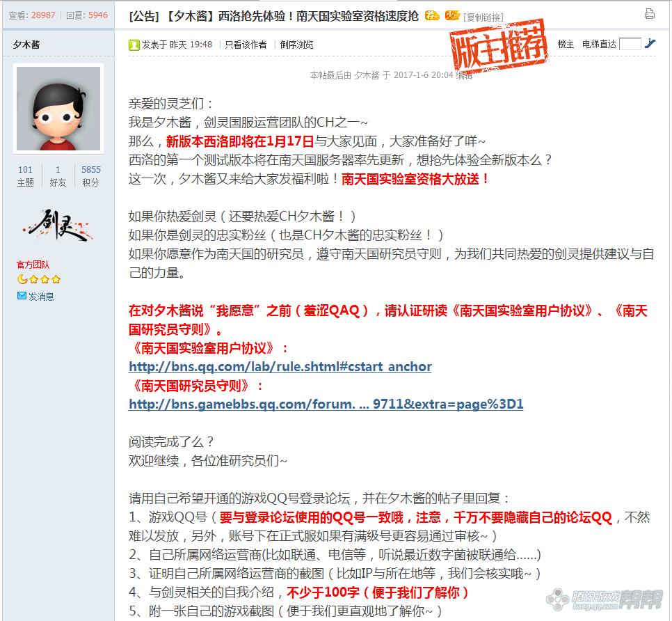View the 5855 积分 points
The height and width of the screenshot is (621, 672).
91,176
